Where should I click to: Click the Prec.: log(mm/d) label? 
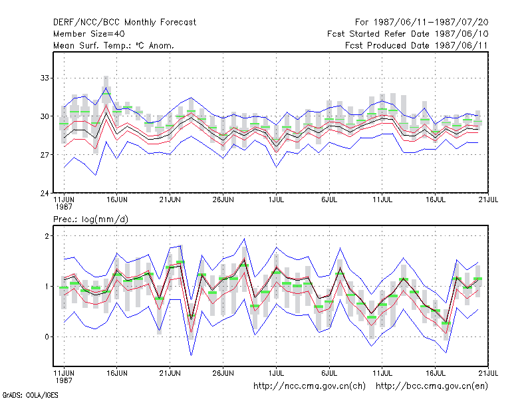90,219
